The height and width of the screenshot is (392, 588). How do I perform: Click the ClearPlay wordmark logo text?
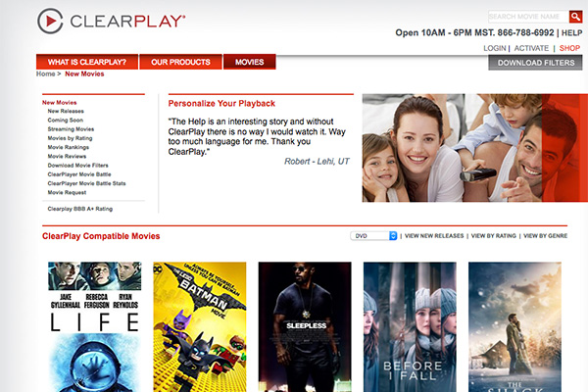click(x=127, y=21)
